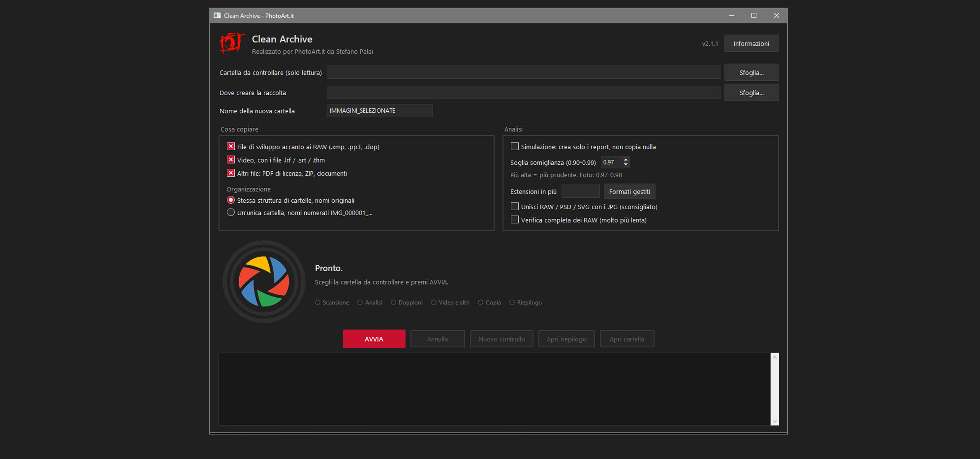Decrease Soglia somiglianza with down arrow
Viewport: 980px width, 459px height.
tap(626, 165)
